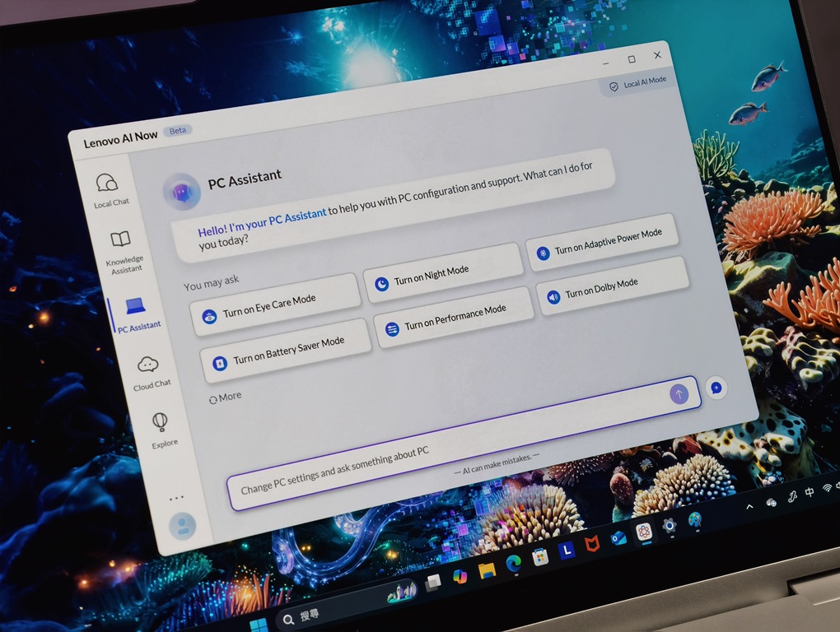840x632 pixels.
Task: Expand the sidebar three-dots menu
Action: (175, 499)
